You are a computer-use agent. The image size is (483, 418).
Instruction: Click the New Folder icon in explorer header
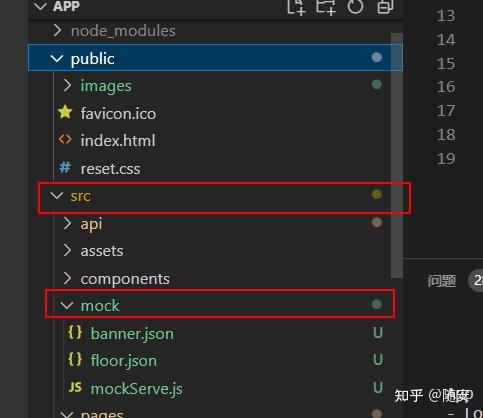[326, 7]
